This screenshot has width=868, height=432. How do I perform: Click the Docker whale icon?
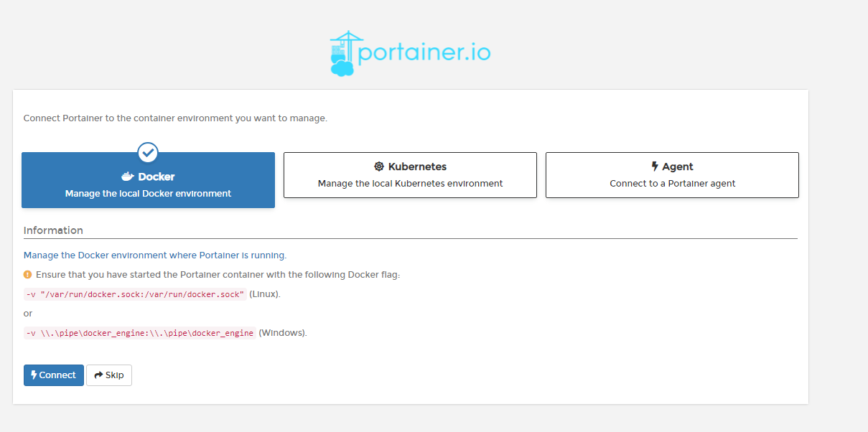click(128, 177)
